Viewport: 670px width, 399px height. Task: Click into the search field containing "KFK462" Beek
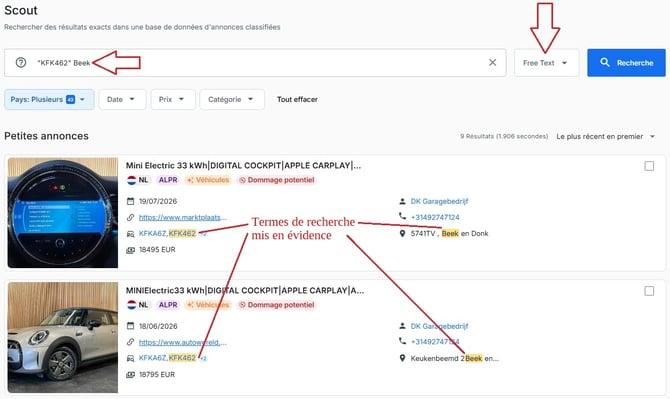(255, 63)
